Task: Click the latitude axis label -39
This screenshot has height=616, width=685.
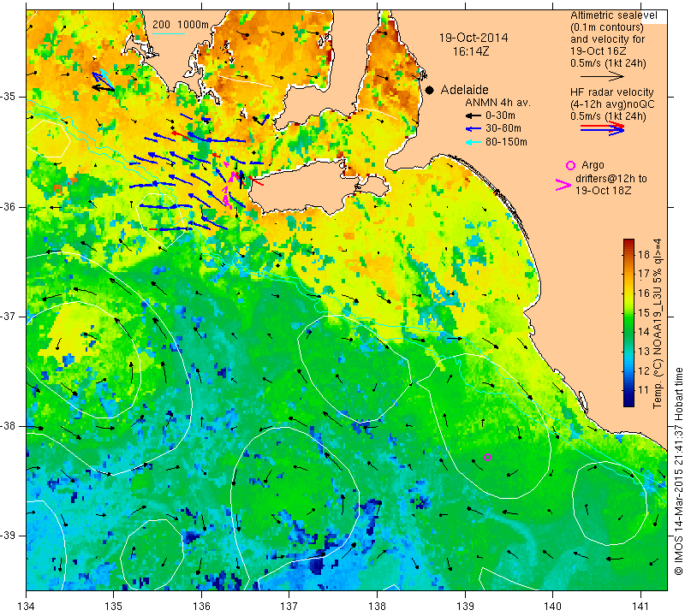Action: 9,536
